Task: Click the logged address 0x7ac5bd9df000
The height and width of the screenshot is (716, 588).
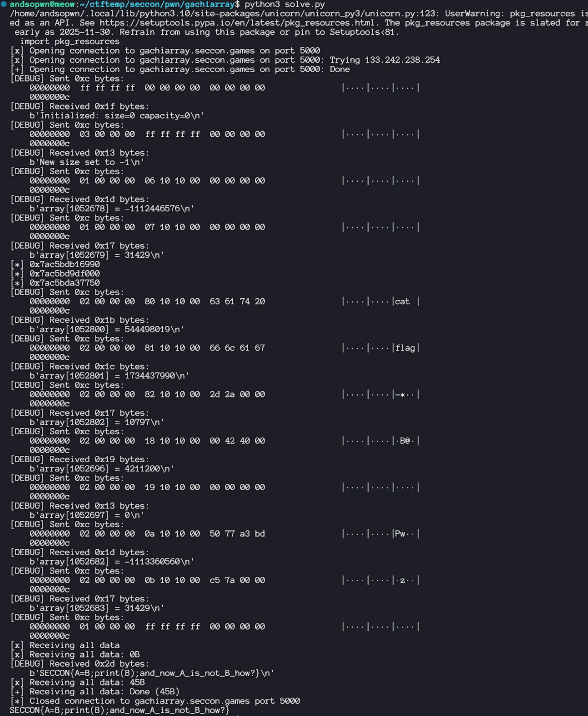Action: tap(64, 273)
